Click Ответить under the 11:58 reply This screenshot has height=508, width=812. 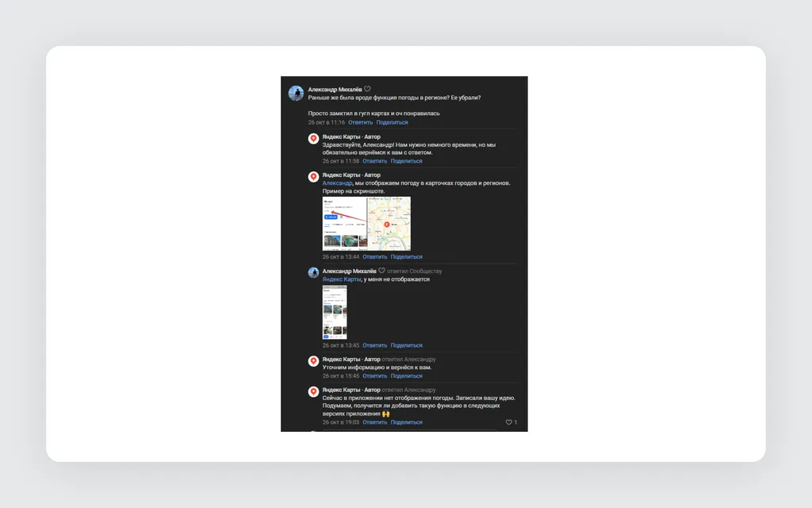375,160
